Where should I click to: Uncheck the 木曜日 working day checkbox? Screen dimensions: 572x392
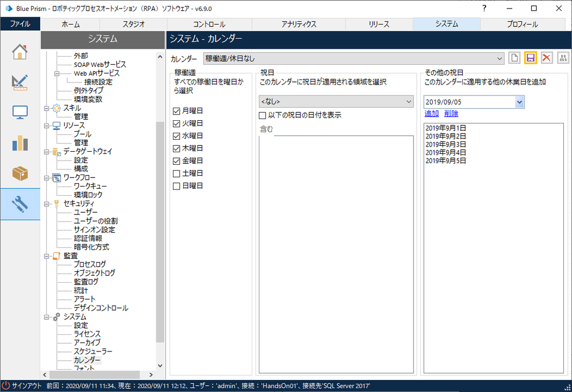176,148
